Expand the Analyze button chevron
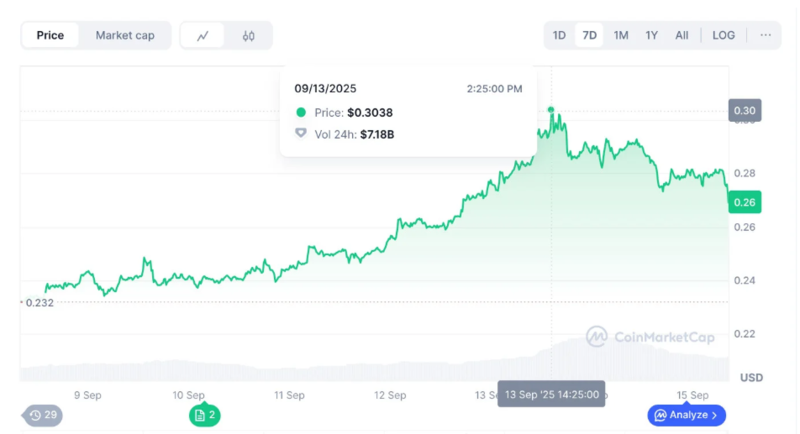800x434 pixels. (x=716, y=415)
